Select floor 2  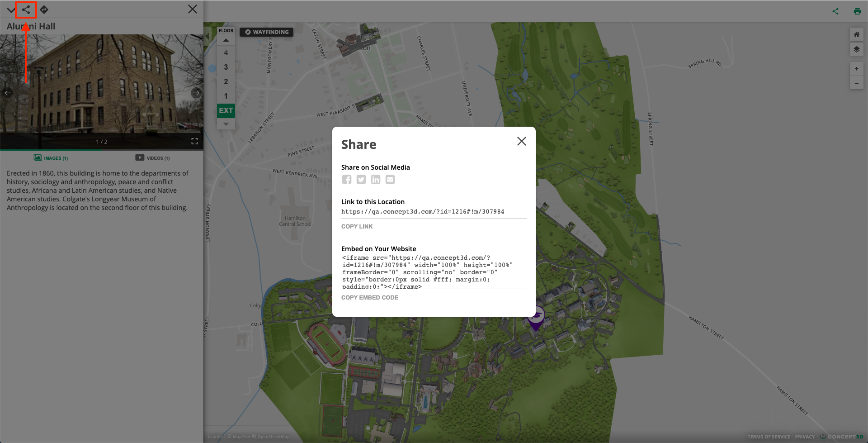[226, 81]
